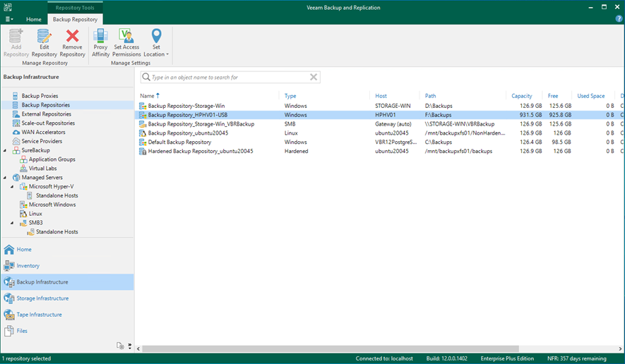Image resolution: width=625 pixels, height=364 pixels.
Task: Click the 98.5 GB free space cell
Action: (562, 142)
